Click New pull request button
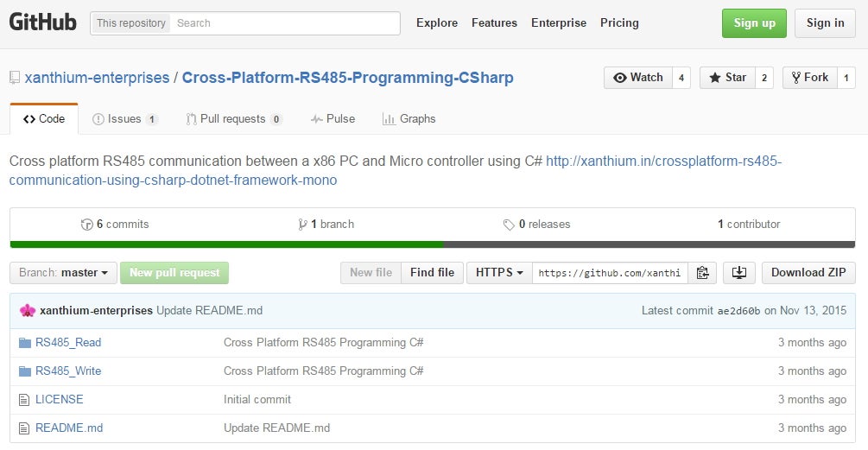The height and width of the screenshot is (450, 868). [x=174, y=273]
